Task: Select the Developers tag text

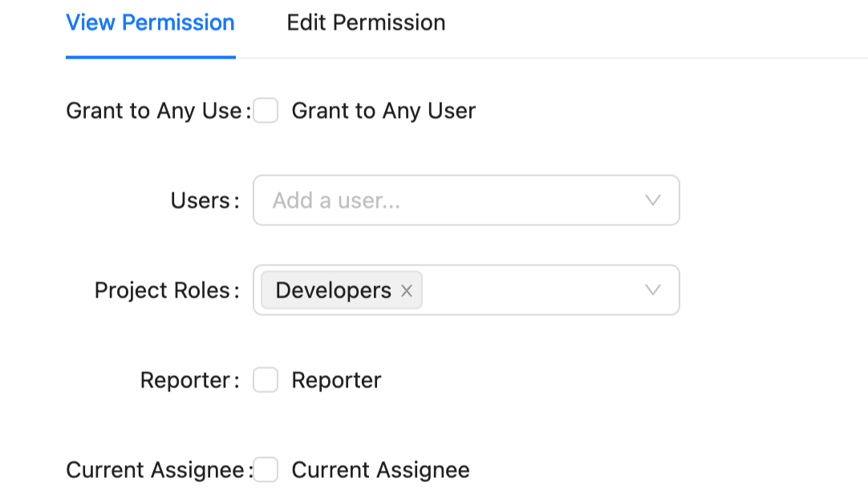Action: 333,290
